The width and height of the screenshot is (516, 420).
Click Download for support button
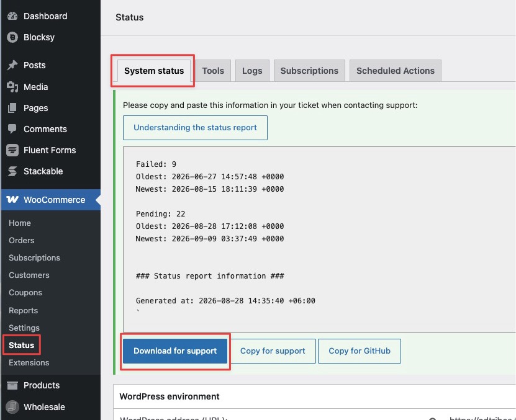tap(175, 351)
